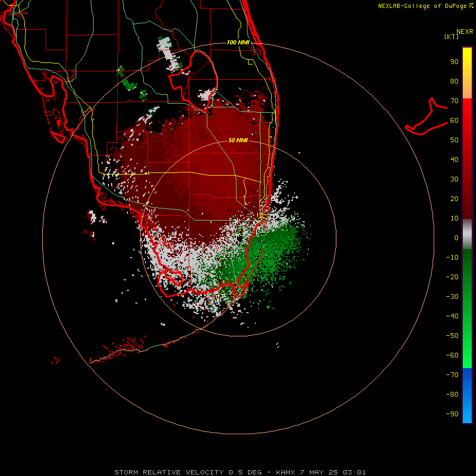Click the NEXR label above the color scale

coord(465,32)
